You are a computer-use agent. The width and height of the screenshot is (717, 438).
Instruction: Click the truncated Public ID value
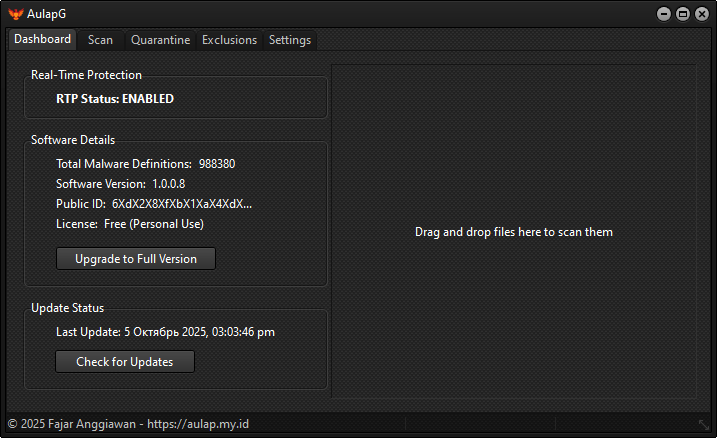click(182, 204)
